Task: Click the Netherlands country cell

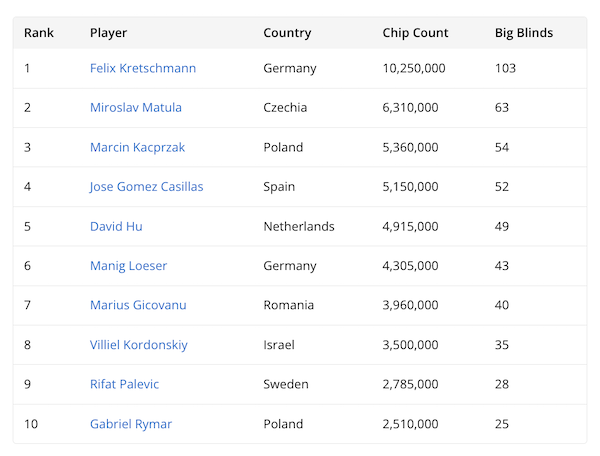Action: pyautogui.click(x=299, y=226)
